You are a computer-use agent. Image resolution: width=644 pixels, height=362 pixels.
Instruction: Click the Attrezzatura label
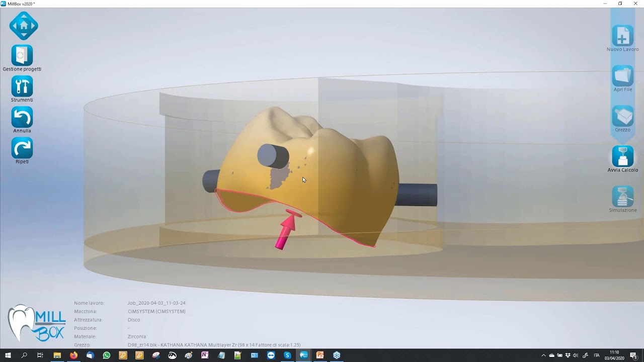click(88, 320)
